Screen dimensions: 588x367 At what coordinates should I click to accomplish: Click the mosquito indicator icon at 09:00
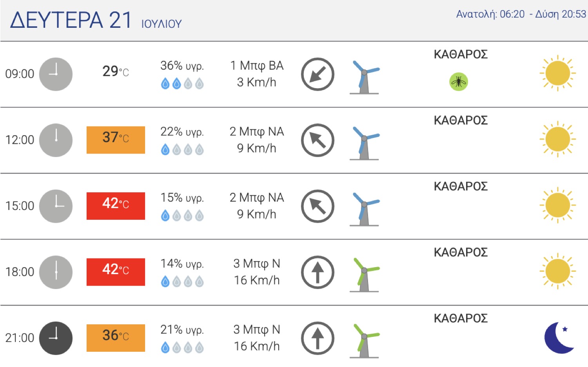tap(459, 81)
